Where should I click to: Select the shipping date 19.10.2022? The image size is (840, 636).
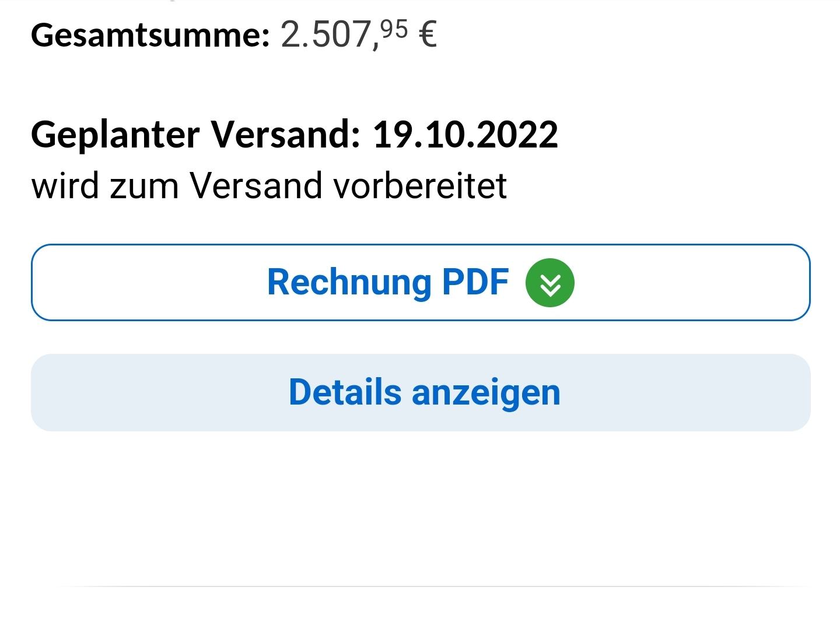(x=466, y=135)
